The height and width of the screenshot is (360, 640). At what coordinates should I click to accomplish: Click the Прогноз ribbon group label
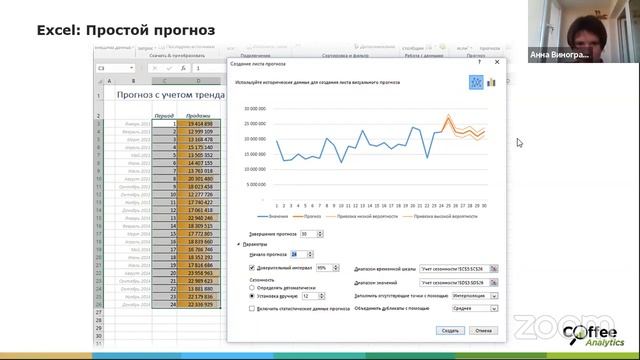tap(476, 56)
